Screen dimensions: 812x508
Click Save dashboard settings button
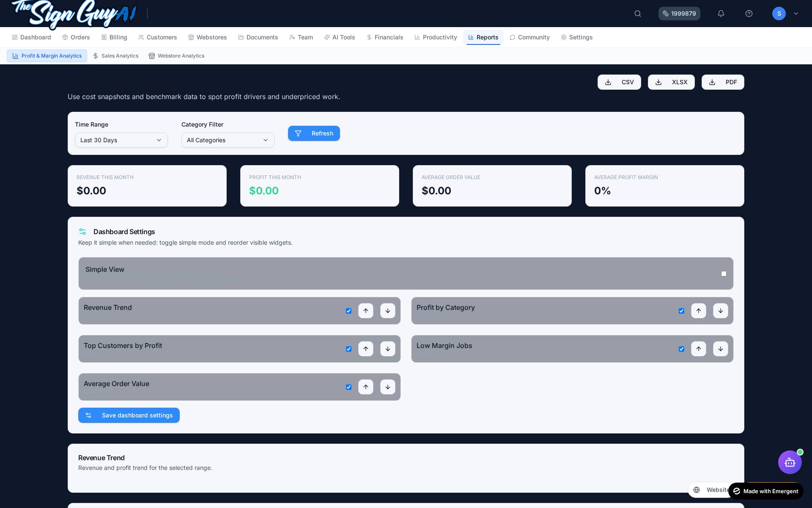pos(129,415)
